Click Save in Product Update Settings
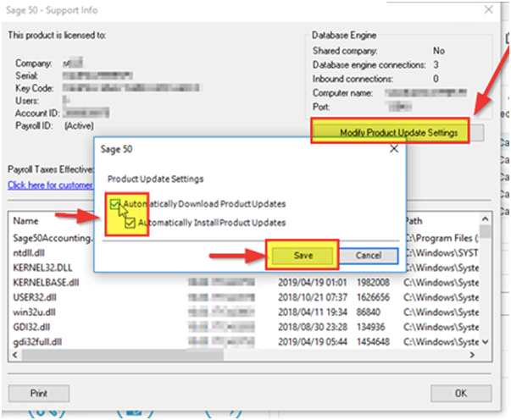This screenshot has width=511, height=420. (303, 255)
